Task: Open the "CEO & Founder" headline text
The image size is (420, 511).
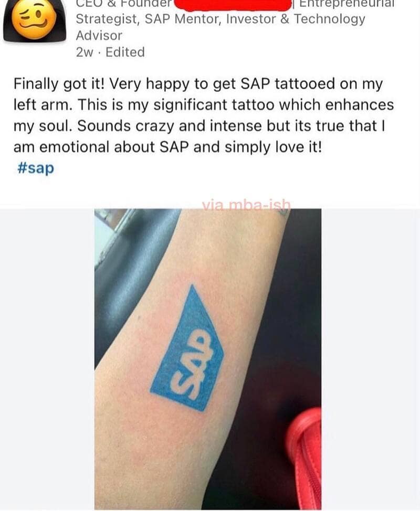Action: (x=123, y=4)
